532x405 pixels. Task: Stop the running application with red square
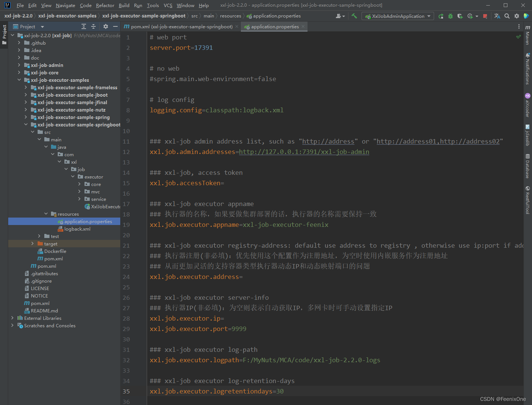click(x=485, y=16)
